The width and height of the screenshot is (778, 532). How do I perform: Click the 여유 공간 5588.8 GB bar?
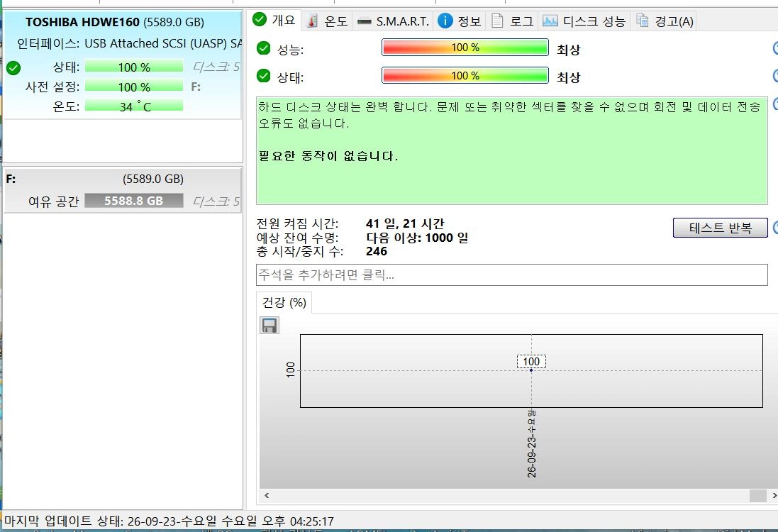coord(134,201)
